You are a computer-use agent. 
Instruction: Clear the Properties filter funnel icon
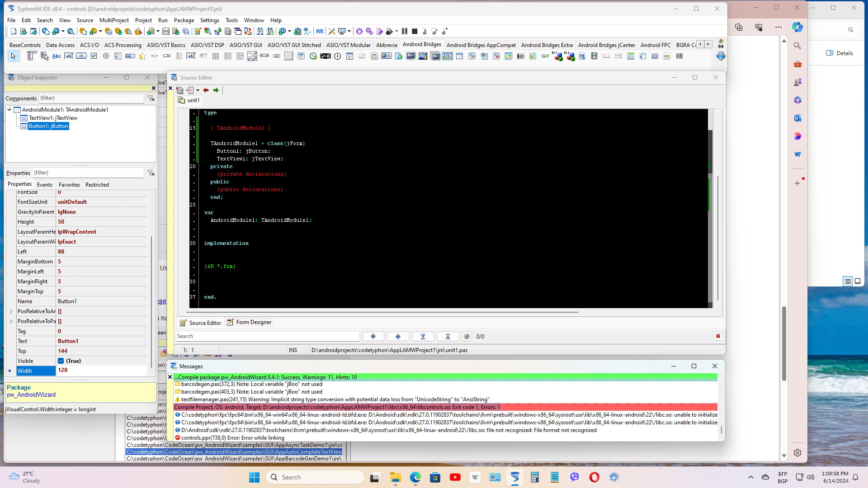pos(151,173)
